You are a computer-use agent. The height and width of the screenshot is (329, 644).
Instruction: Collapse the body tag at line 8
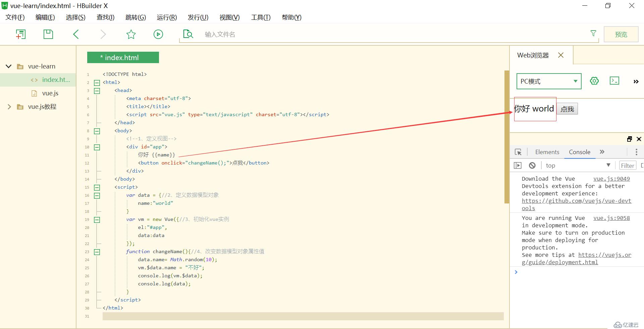pos(97,131)
